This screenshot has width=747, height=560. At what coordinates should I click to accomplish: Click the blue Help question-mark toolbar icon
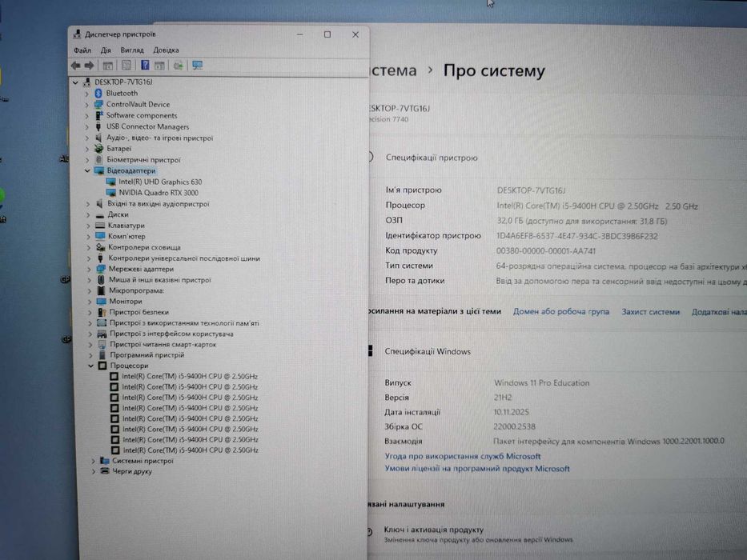pyautogui.click(x=145, y=66)
